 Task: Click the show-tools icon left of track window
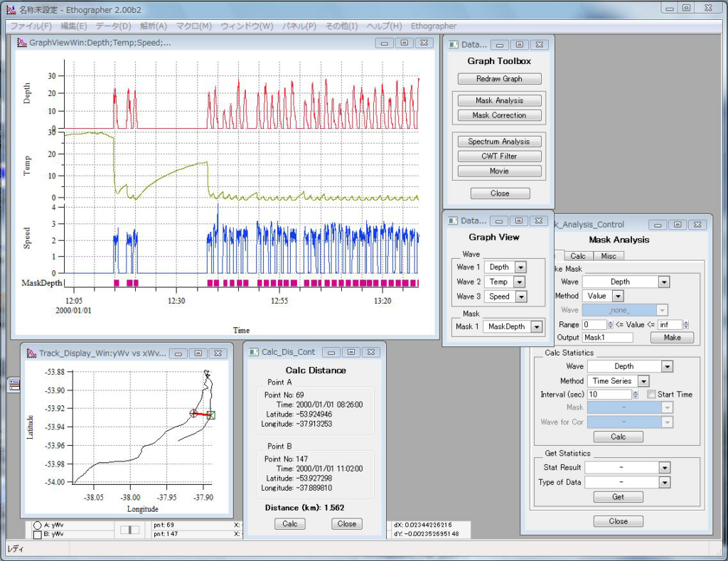coord(15,385)
